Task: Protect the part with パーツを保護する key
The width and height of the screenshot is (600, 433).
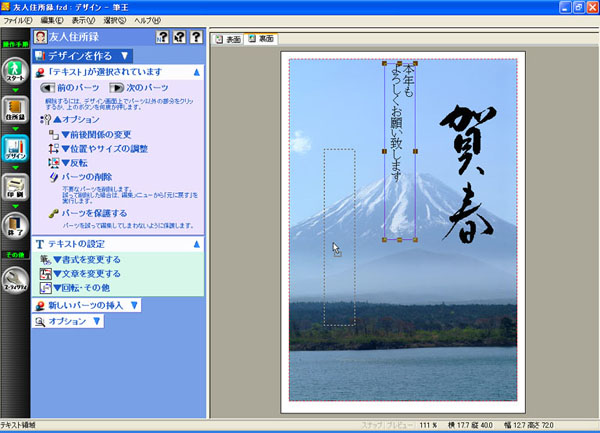Action: point(94,213)
